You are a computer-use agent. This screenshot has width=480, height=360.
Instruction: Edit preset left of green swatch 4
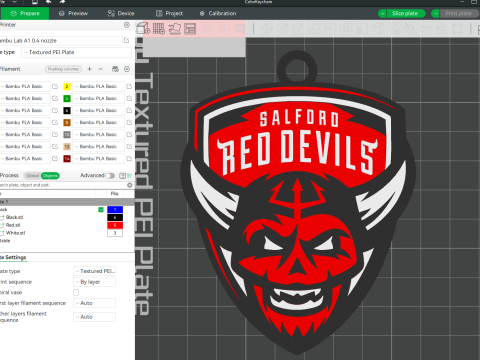point(55,98)
